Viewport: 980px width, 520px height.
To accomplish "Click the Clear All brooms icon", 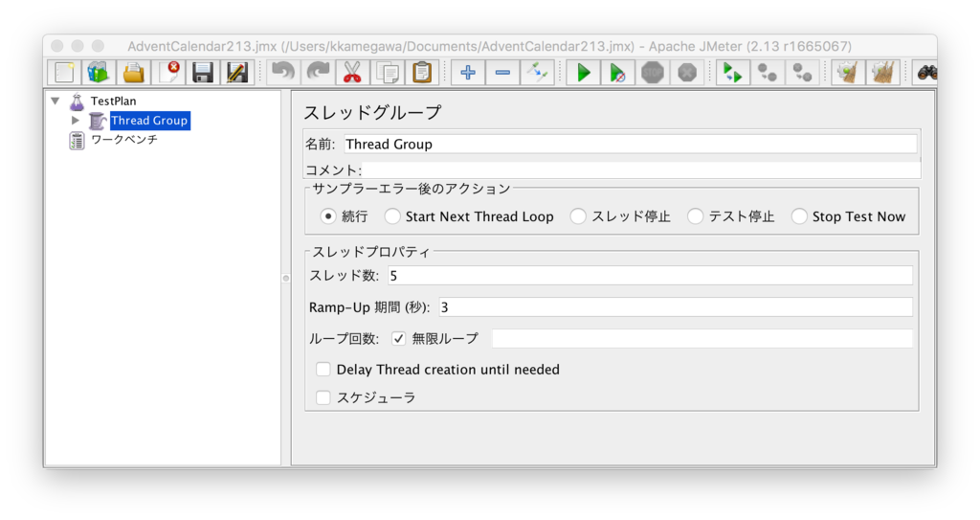I will click(883, 73).
